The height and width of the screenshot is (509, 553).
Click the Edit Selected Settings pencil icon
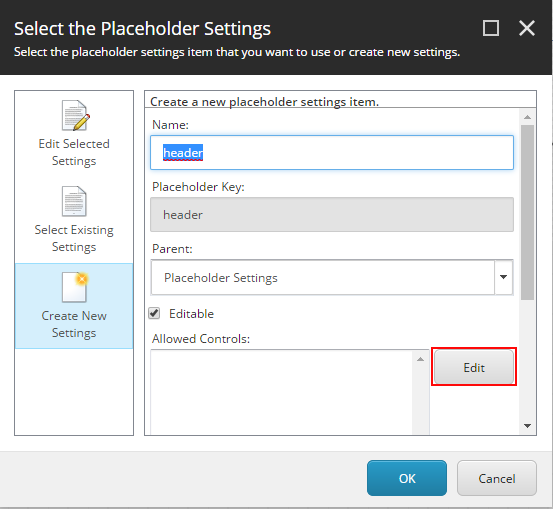coord(75,115)
